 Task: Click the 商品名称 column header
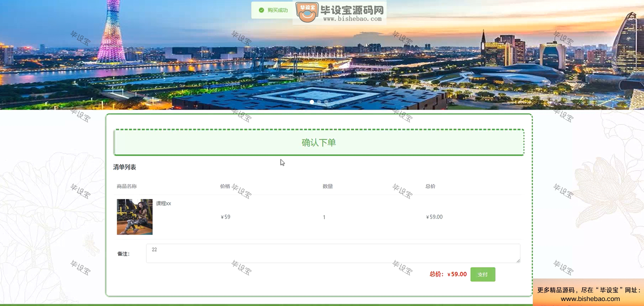[126, 186]
